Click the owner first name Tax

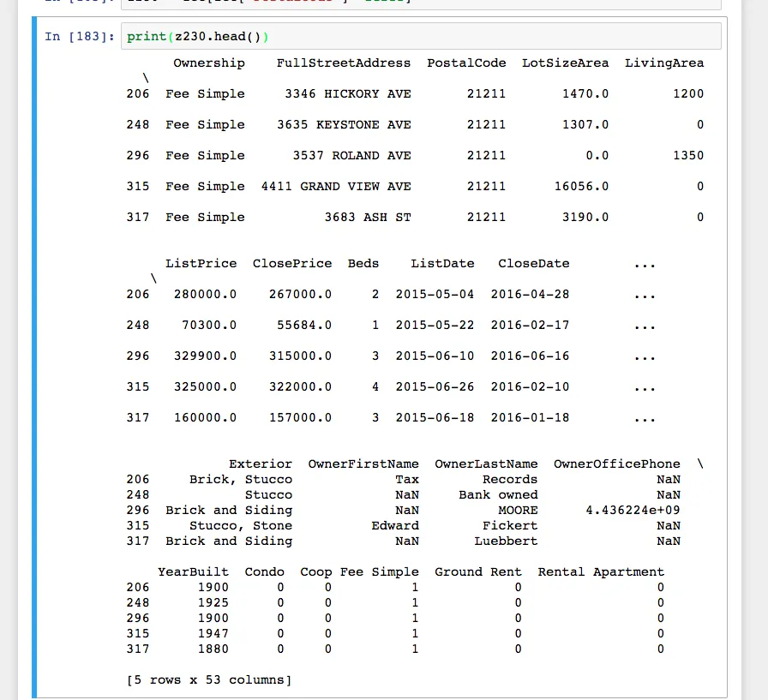pos(407,479)
